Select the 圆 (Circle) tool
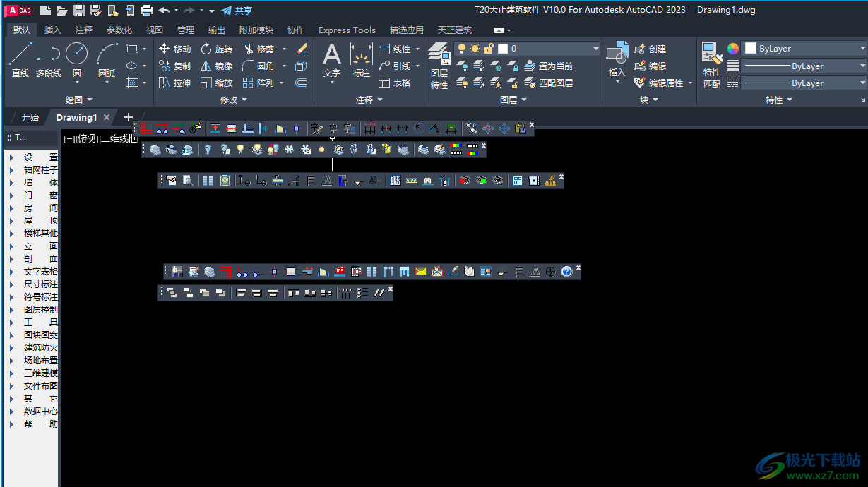 76,59
